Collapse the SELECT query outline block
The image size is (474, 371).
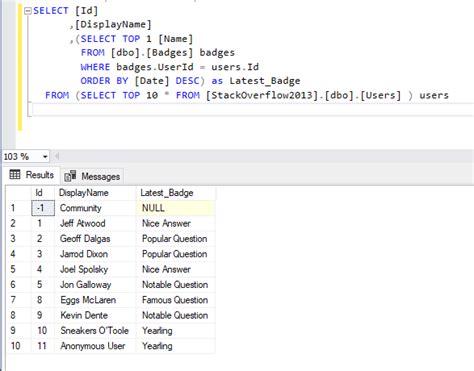28,11
